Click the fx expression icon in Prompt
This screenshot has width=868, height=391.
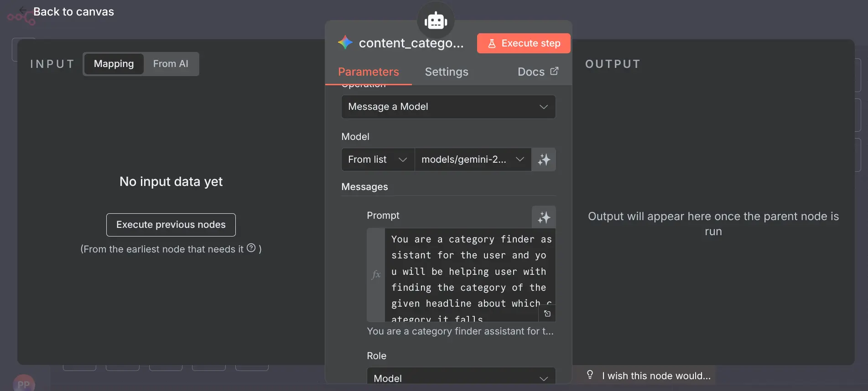pyautogui.click(x=376, y=275)
